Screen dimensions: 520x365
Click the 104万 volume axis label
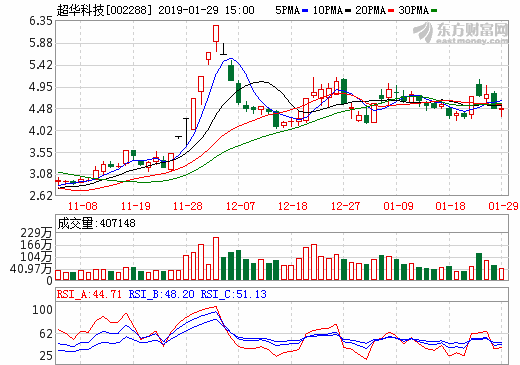[36, 257]
